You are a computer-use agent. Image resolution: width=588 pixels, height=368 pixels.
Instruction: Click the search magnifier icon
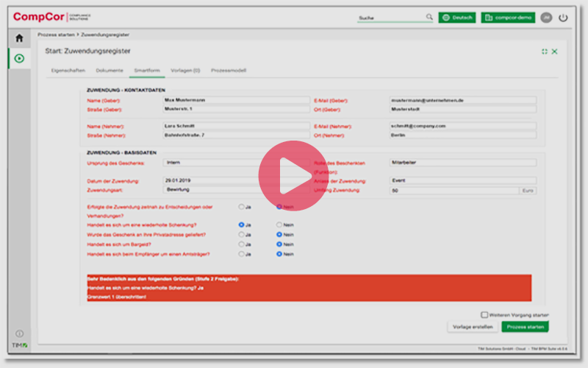429,17
